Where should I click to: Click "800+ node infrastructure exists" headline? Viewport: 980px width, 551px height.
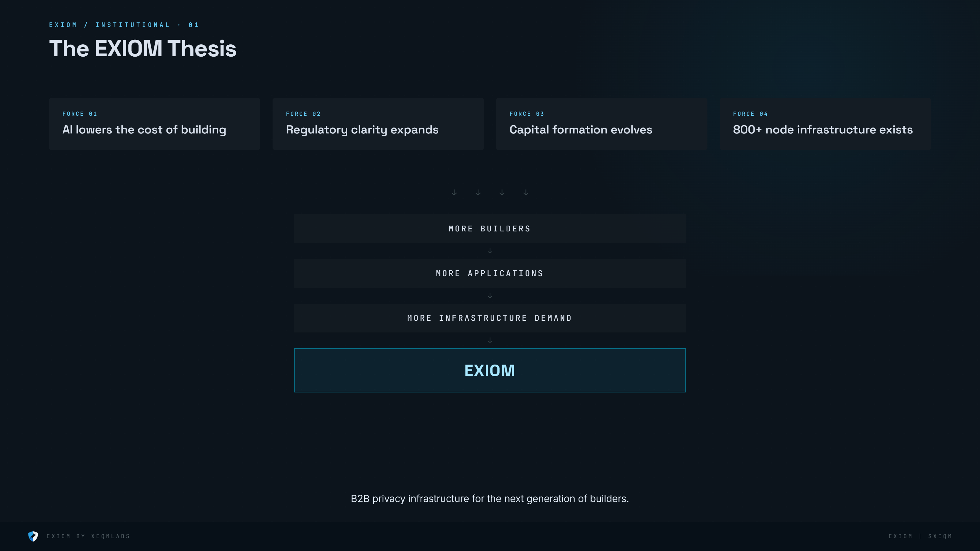coord(823,130)
